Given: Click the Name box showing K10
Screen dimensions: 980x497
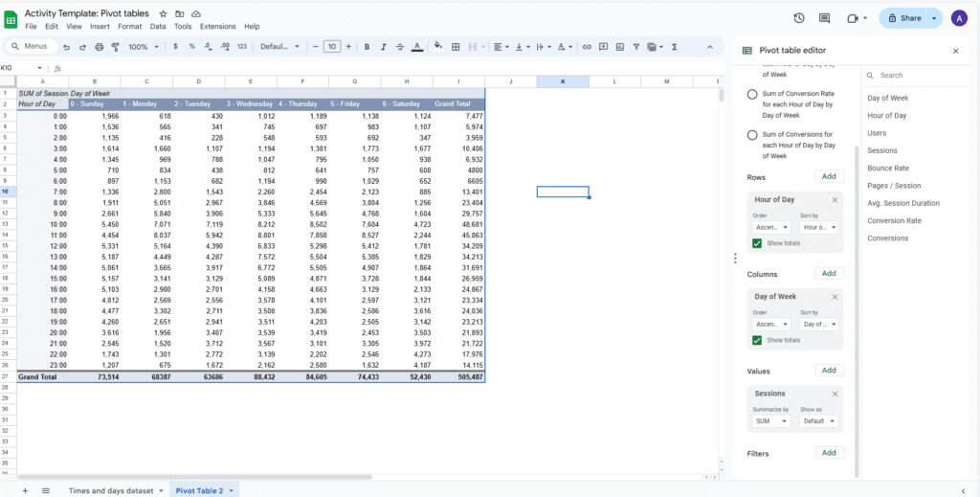Looking at the screenshot, I should [x=19, y=68].
